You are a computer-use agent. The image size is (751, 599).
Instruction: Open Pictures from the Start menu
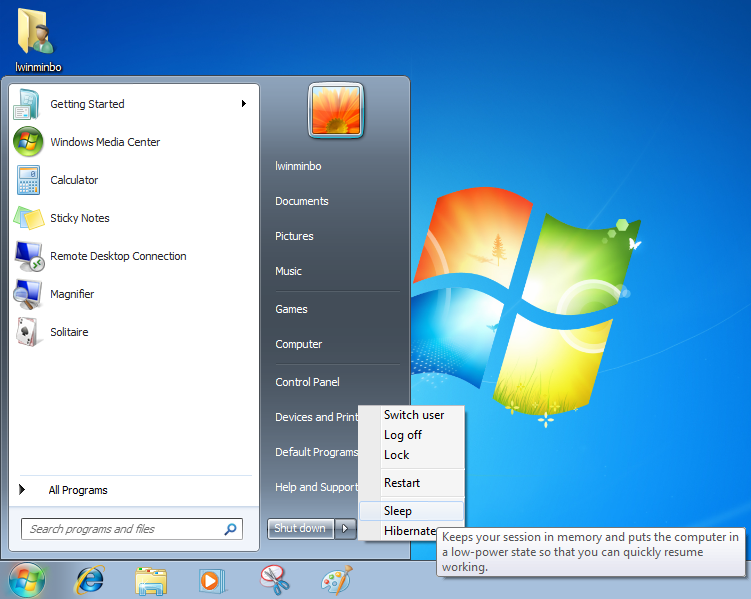(x=294, y=236)
